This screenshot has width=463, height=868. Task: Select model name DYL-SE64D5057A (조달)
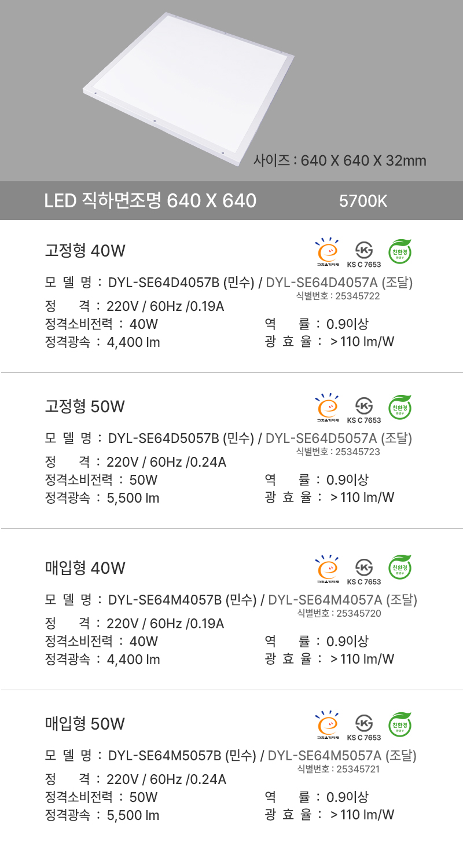[x=339, y=439]
